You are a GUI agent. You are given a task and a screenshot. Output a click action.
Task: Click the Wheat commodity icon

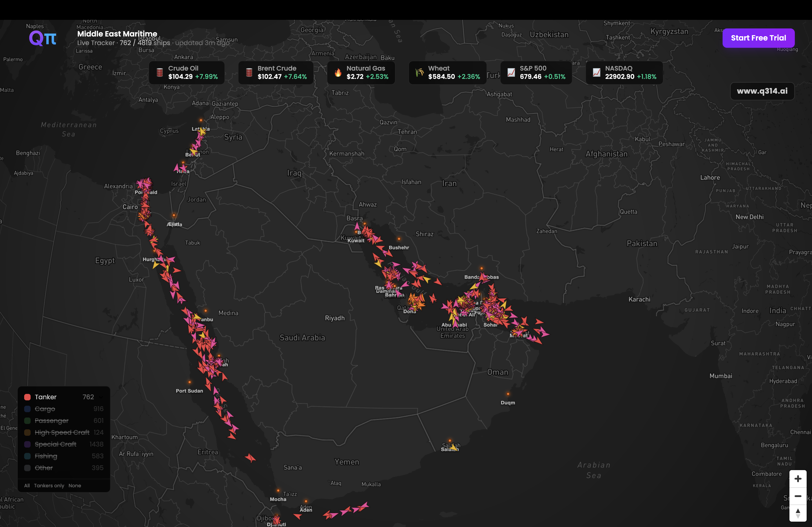click(x=419, y=72)
